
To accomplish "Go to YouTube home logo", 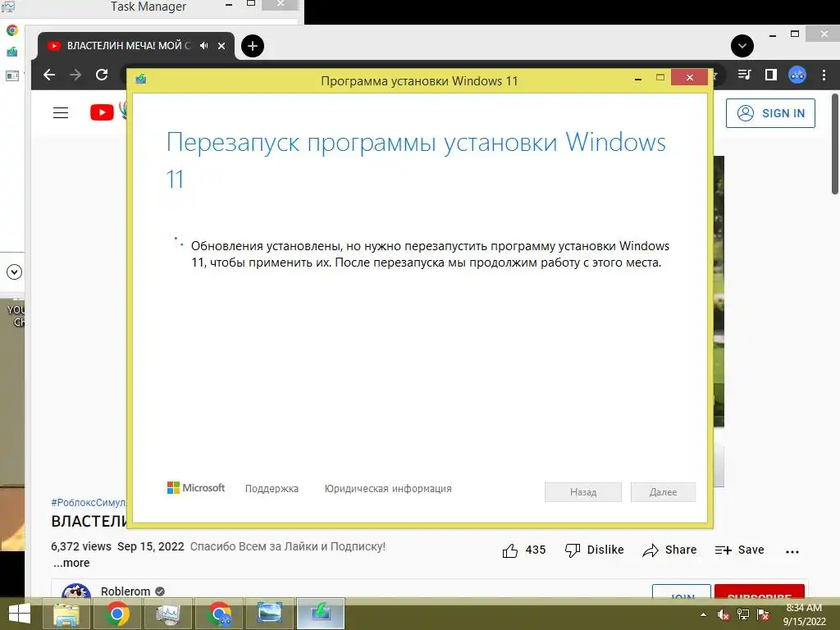I will click(x=102, y=112).
